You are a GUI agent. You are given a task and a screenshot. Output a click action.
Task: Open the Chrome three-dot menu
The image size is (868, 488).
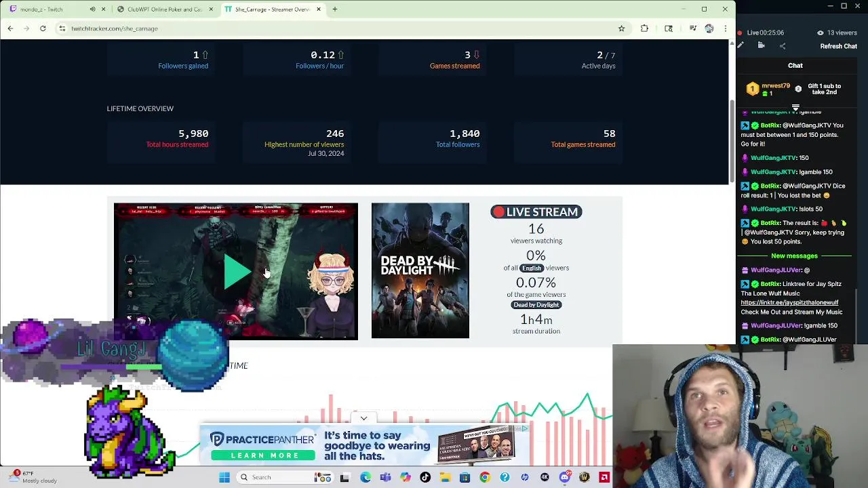725,28
